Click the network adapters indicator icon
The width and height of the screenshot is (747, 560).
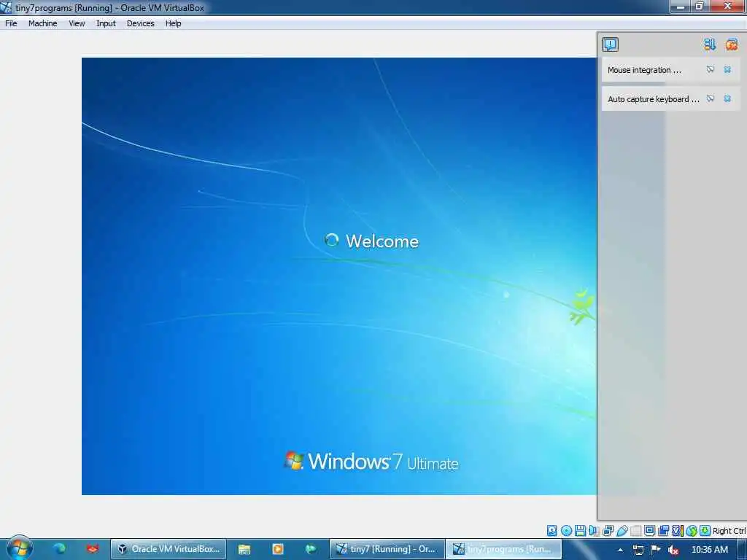click(x=608, y=531)
